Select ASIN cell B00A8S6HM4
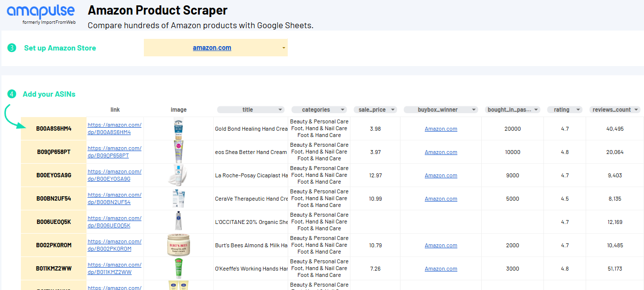Image resolution: width=644 pixels, height=290 pixels. 53,129
